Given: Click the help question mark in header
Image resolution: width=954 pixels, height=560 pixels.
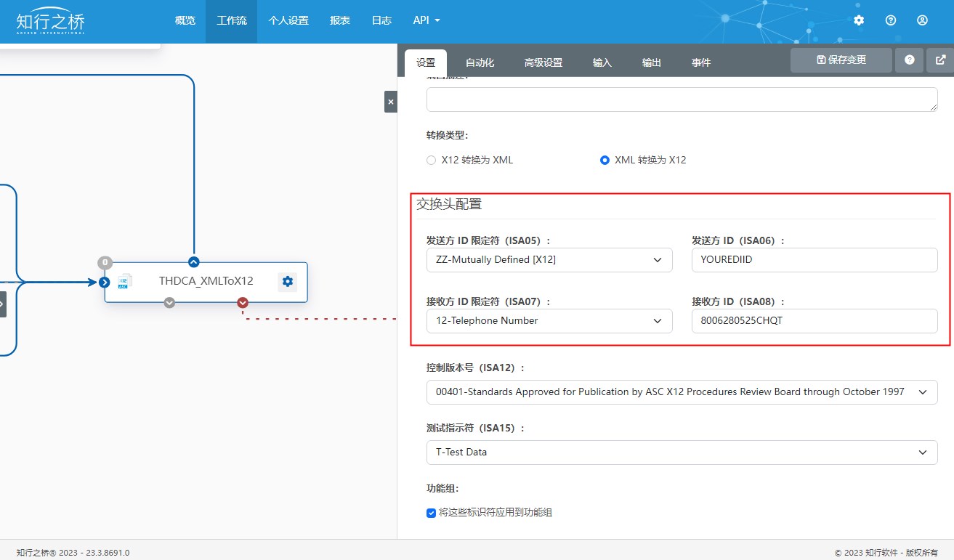Looking at the screenshot, I should 891,20.
